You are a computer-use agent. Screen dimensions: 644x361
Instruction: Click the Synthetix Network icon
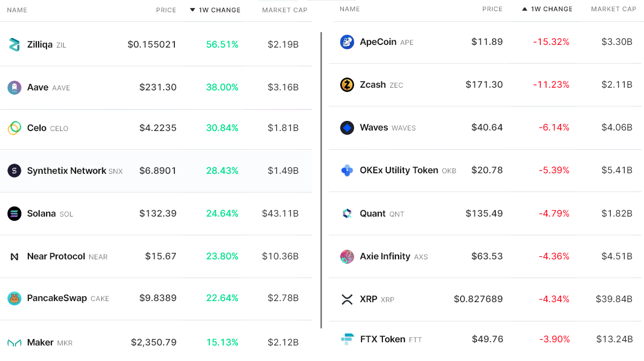point(14,171)
